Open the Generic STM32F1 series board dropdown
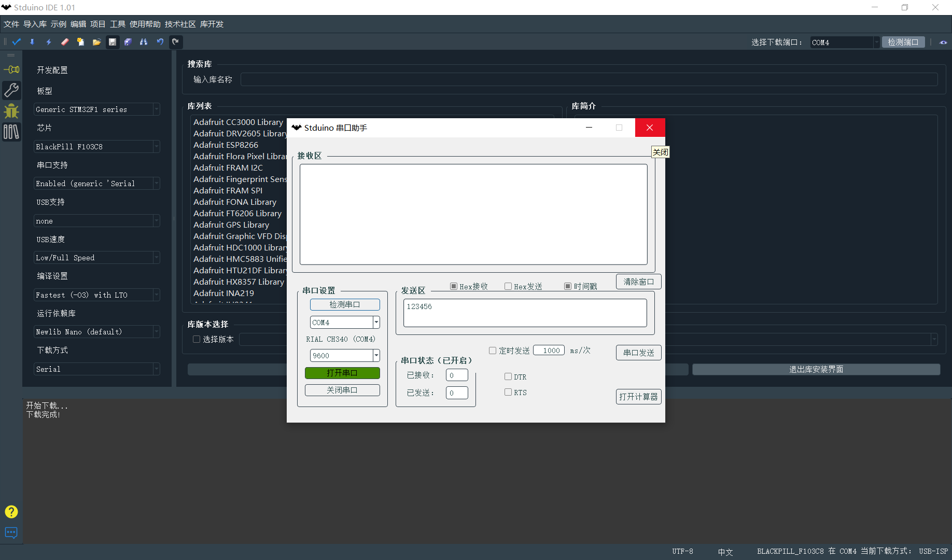 (97, 109)
